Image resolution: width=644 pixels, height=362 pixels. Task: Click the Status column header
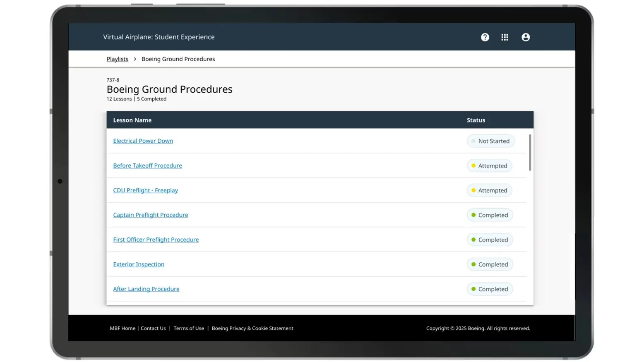476,120
